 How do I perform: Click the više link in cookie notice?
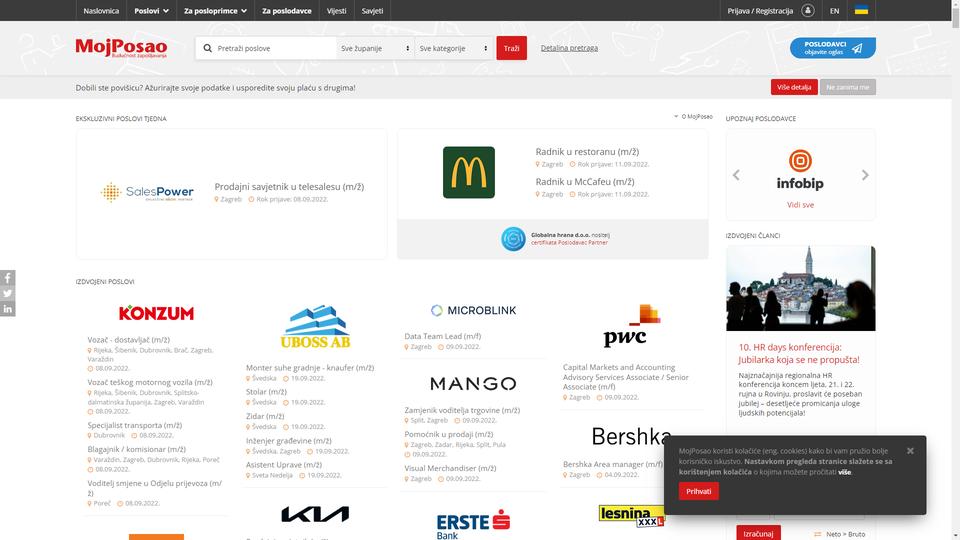click(x=844, y=472)
